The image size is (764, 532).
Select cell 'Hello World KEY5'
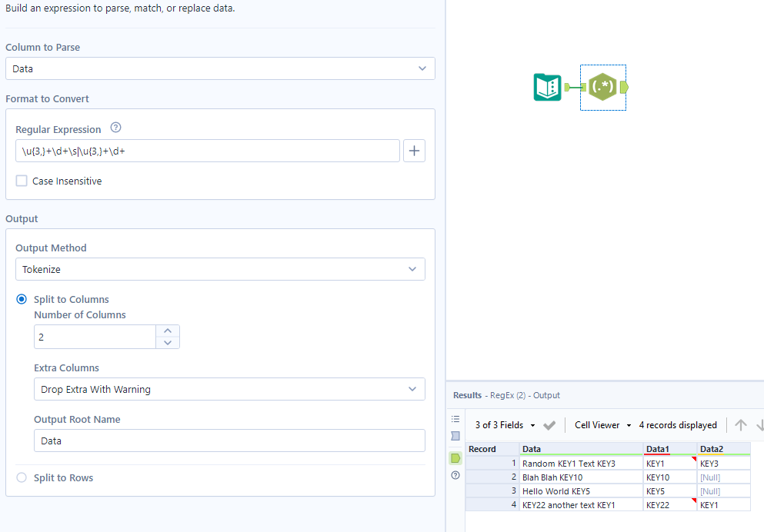coord(582,491)
